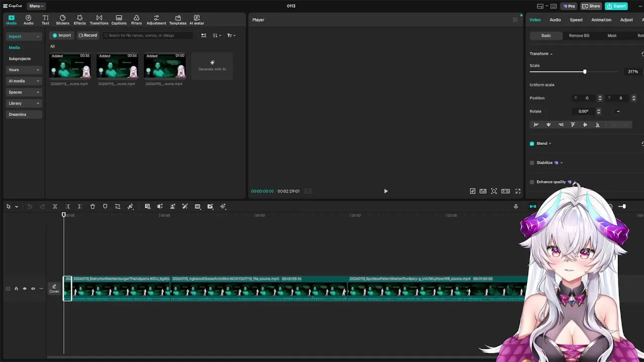
Task: Switch to the Animation tab
Action: pos(601,20)
